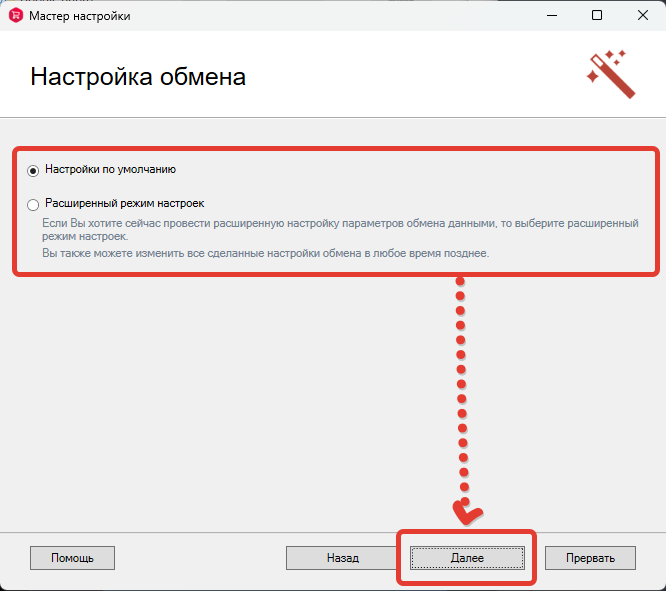666x591 pixels.
Task: Click the magic wand wizard icon
Action: click(611, 73)
